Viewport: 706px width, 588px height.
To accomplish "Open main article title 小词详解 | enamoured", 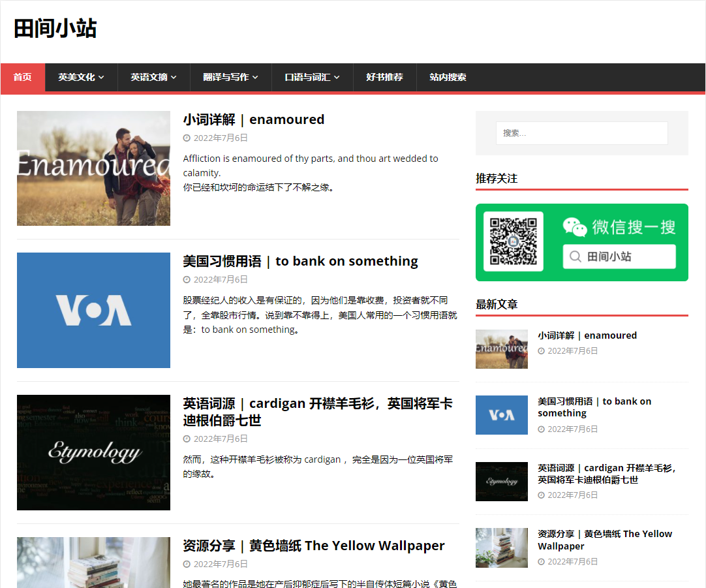I will [x=253, y=120].
